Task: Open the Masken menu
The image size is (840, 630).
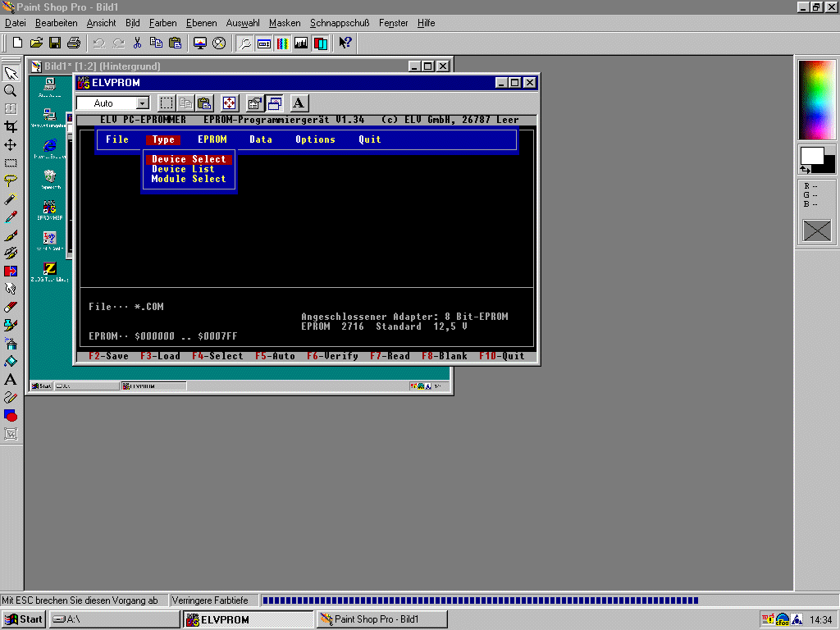Action: [x=285, y=23]
